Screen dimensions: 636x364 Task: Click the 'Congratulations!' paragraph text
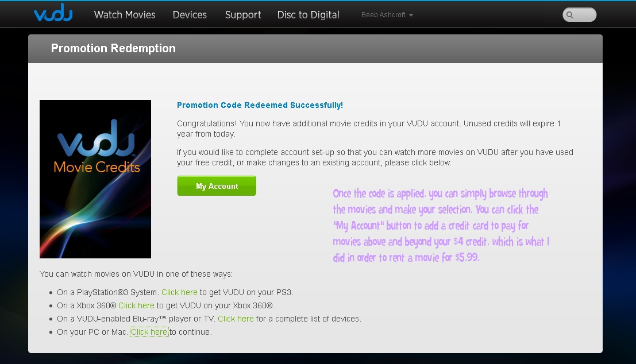click(x=369, y=129)
